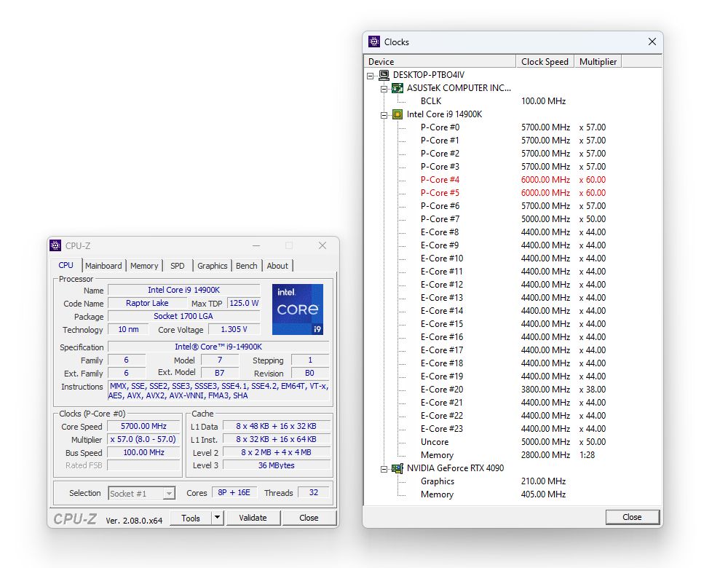728x568 pixels.
Task: Click the Intel Core i9 14900K chip icon
Action: 397,114
